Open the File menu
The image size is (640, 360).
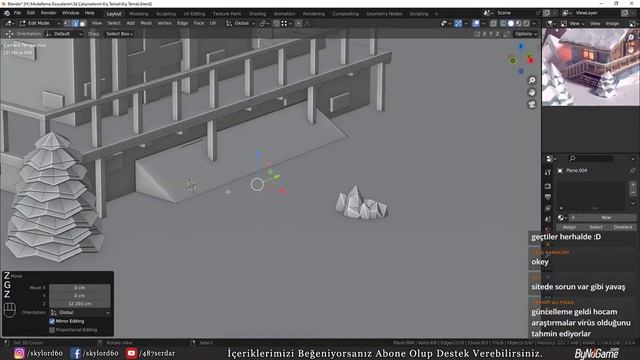[17, 13]
